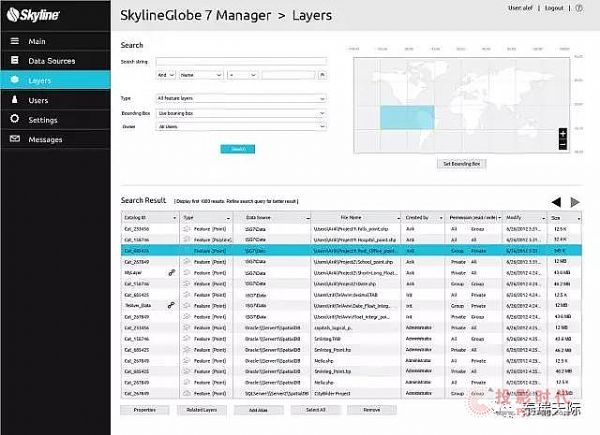Expand the Type dropdown
Image resolution: width=600 pixels, height=435 pixels.
click(x=240, y=99)
